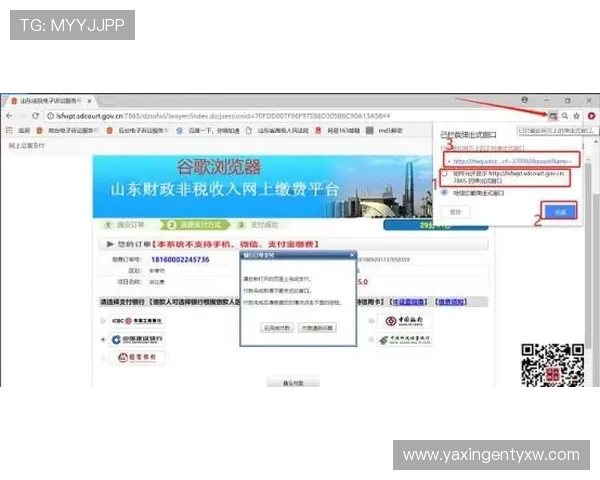Viewport: 600px width, 480px height.
Task: Click the confirm payment button at bottom
Action: pyautogui.click(x=293, y=383)
